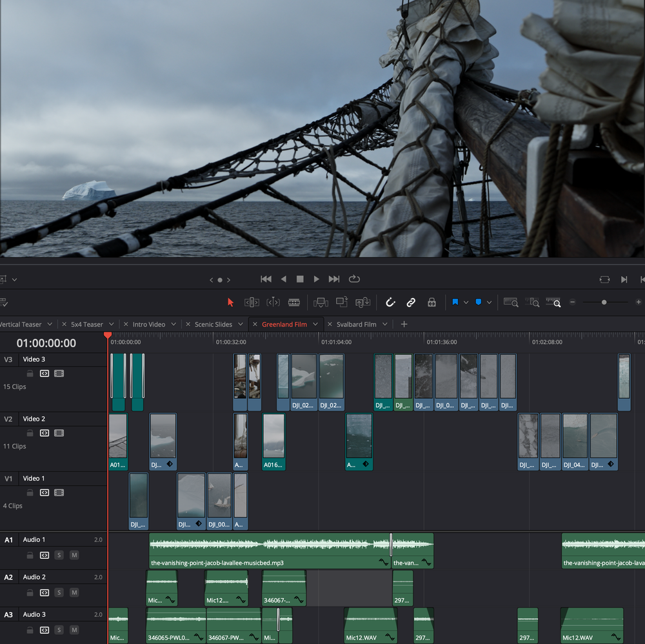Select the trim edit mode icon
Viewport: 645px width, 644px height.
click(251, 302)
